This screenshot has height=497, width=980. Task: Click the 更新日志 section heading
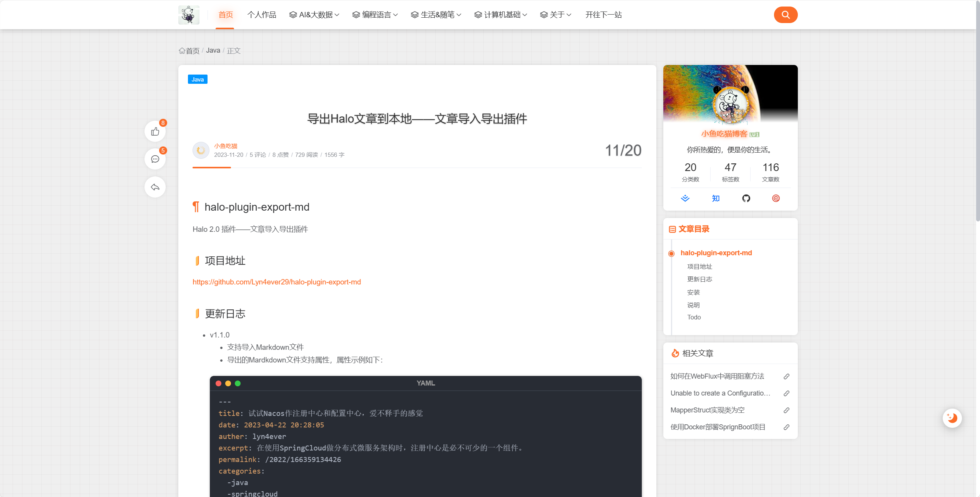tap(225, 314)
